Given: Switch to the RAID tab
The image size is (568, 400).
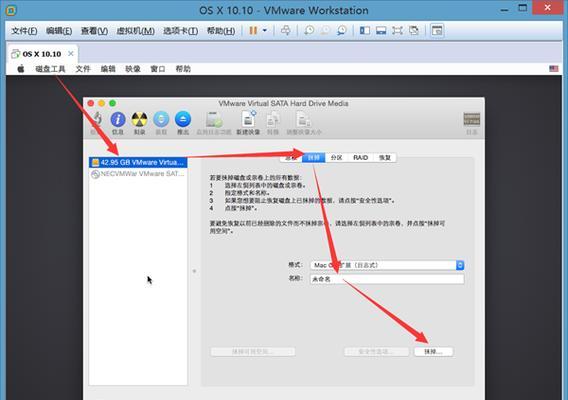Looking at the screenshot, I should [360, 158].
